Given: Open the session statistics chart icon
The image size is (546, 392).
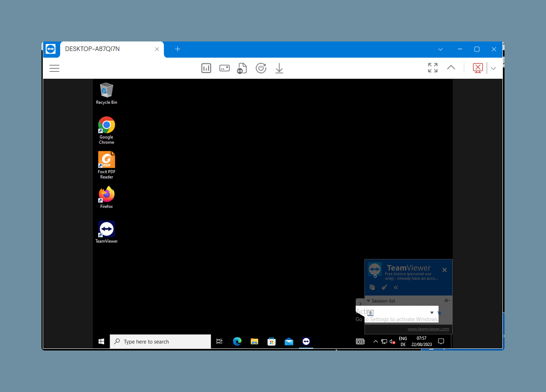Looking at the screenshot, I should pyautogui.click(x=206, y=68).
